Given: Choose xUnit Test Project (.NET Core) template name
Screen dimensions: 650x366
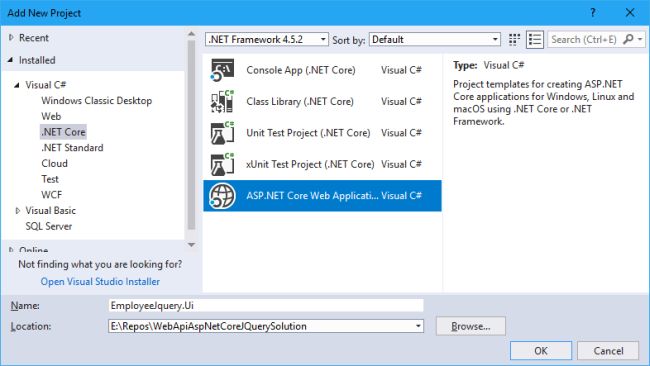Looking at the screenshot, I should click(310, 165).
